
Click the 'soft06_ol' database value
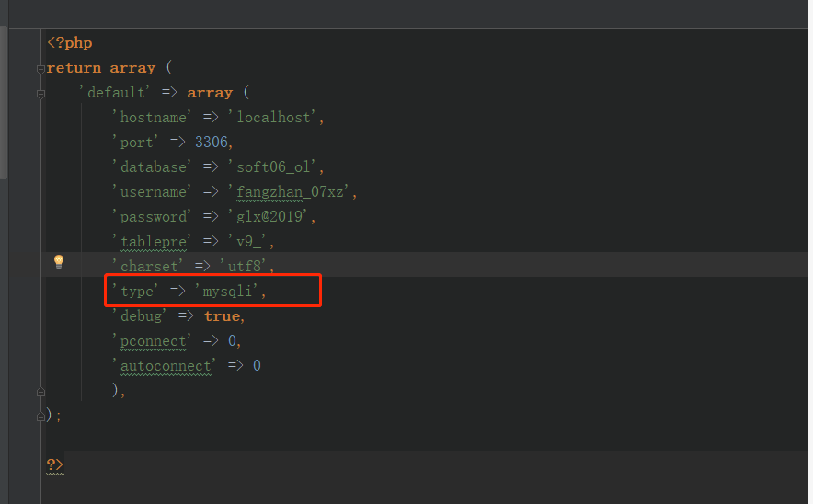pyautogui.click(x=273, y=167)
